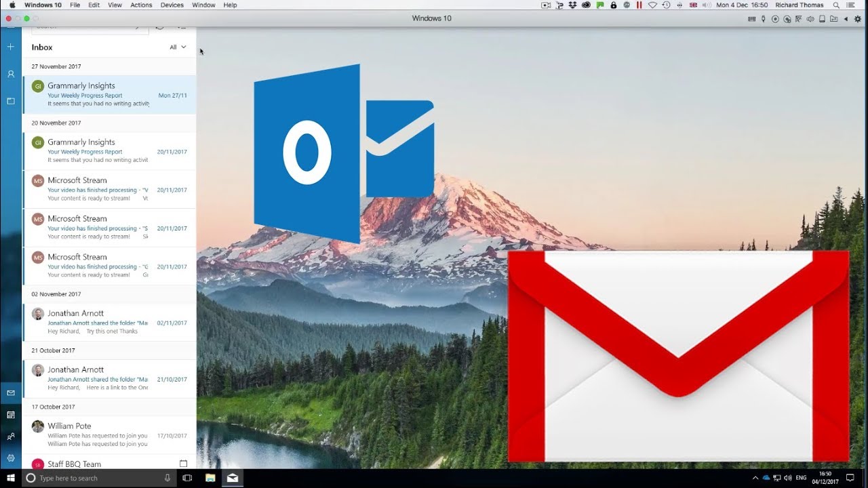Open Jonathan Arnott email dated 02/11/2017
The height and width of the screenshot is (488, 868).
click(x=109, y=322)
